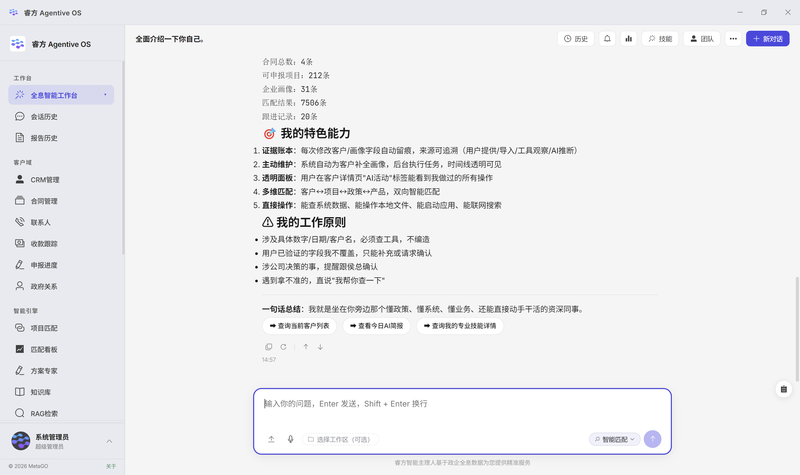Click the up arrow under the reply

pyautogui.click(x=306, y=347)
